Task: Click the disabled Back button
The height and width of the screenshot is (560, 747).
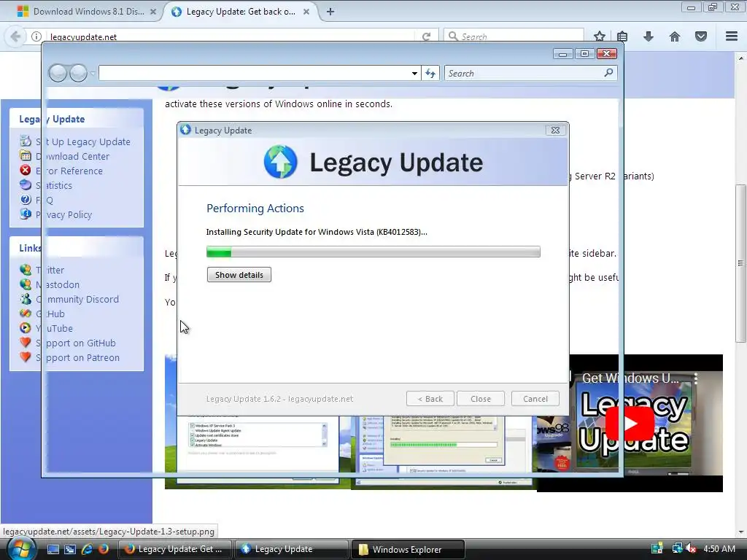Action: point(430,399)
